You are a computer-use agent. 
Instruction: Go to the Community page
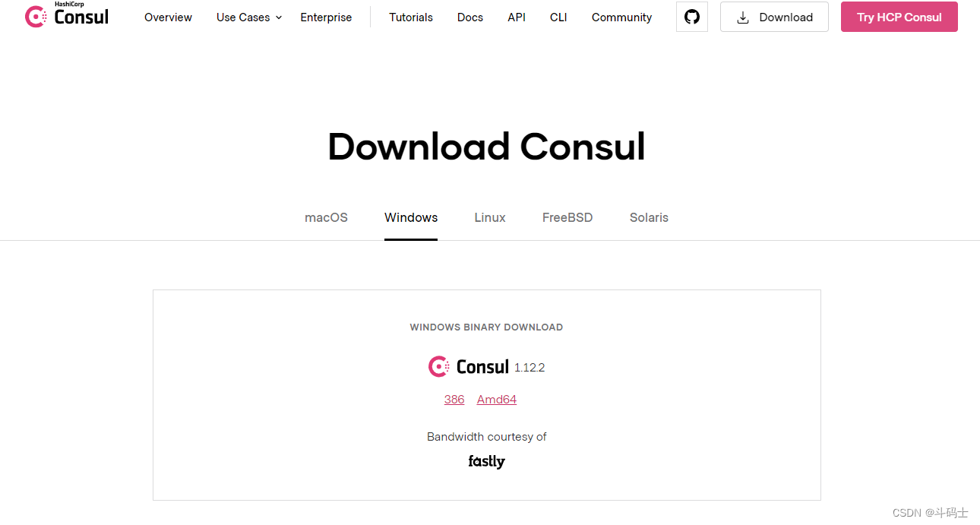point(621,17)
